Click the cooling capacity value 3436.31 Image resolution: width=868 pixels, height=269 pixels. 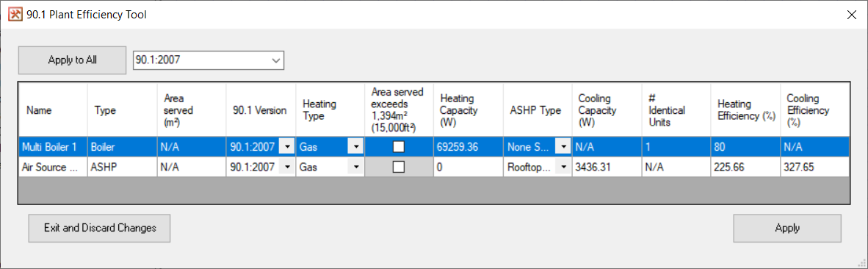click(x=607, y=167)
